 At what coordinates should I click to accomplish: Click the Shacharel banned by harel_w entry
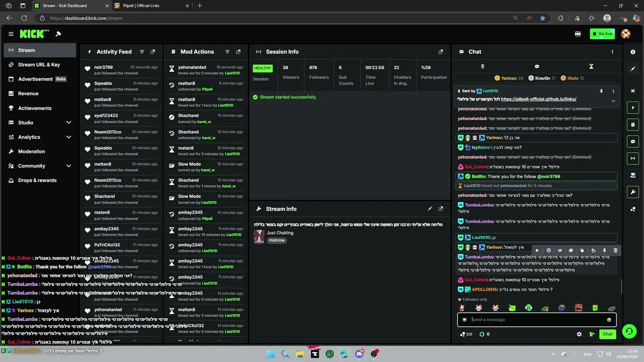click(206, 119)
